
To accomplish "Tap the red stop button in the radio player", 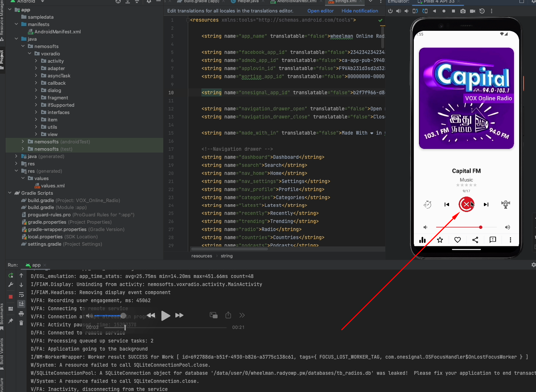I will click(x=466, y=204).
